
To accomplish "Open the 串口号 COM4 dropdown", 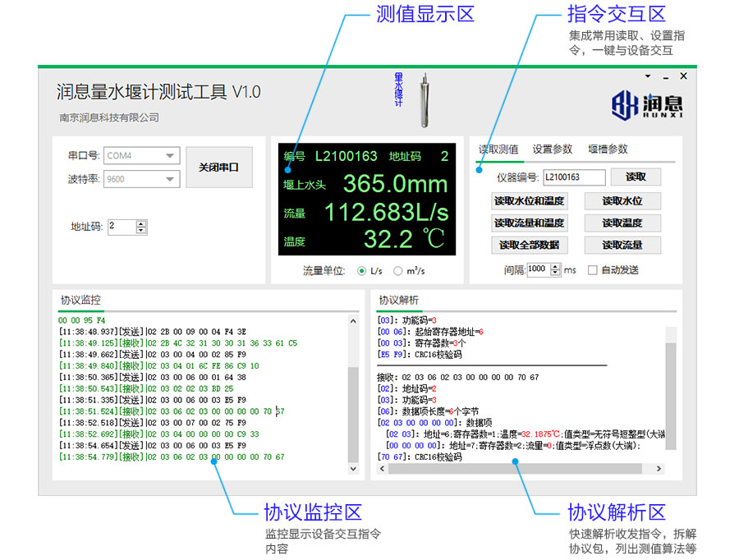I will coord(141,155).
